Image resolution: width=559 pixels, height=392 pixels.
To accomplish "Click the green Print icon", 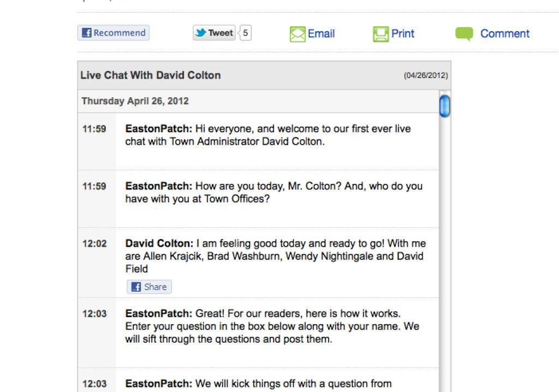I will point(380,34).
